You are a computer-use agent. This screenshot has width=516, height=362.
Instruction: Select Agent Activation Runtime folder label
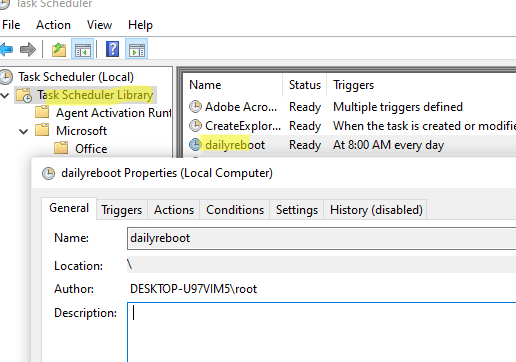(x=114, y=113)
